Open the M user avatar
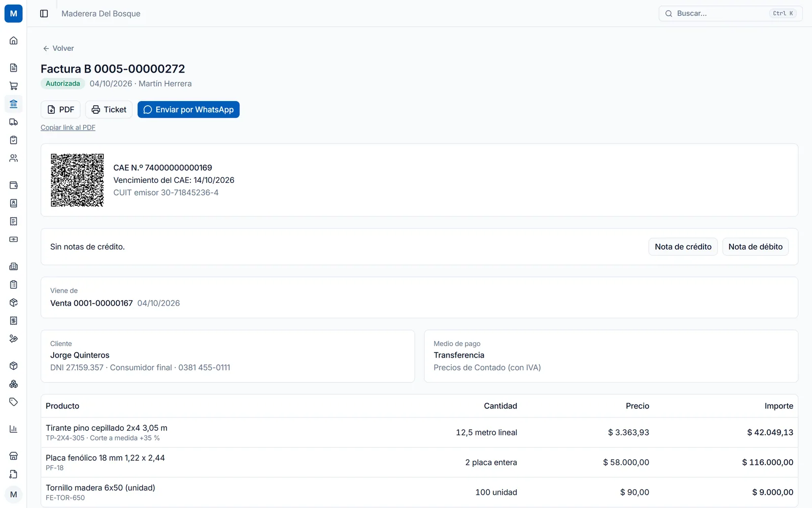This screenshot has width=812, height=508. (14, 494)
